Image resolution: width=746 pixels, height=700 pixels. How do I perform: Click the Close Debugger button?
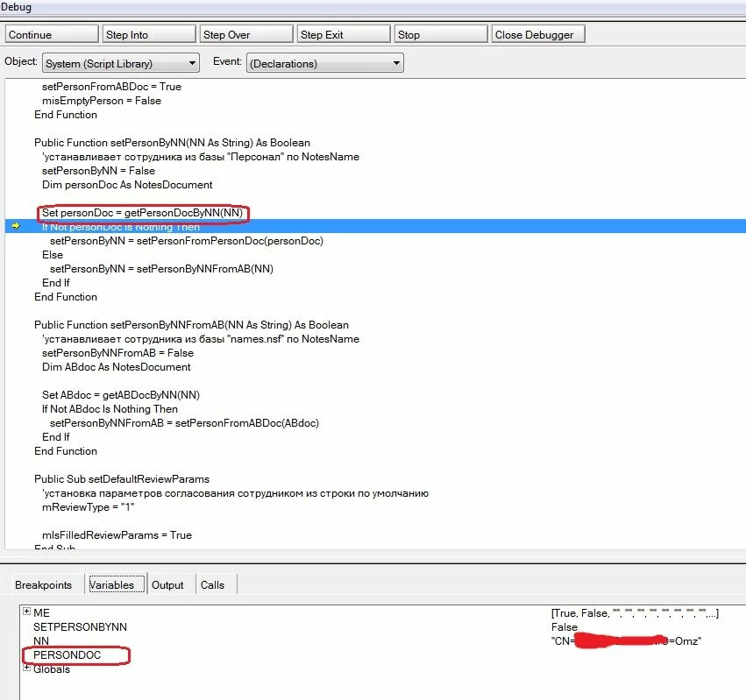tap(536, 34)
